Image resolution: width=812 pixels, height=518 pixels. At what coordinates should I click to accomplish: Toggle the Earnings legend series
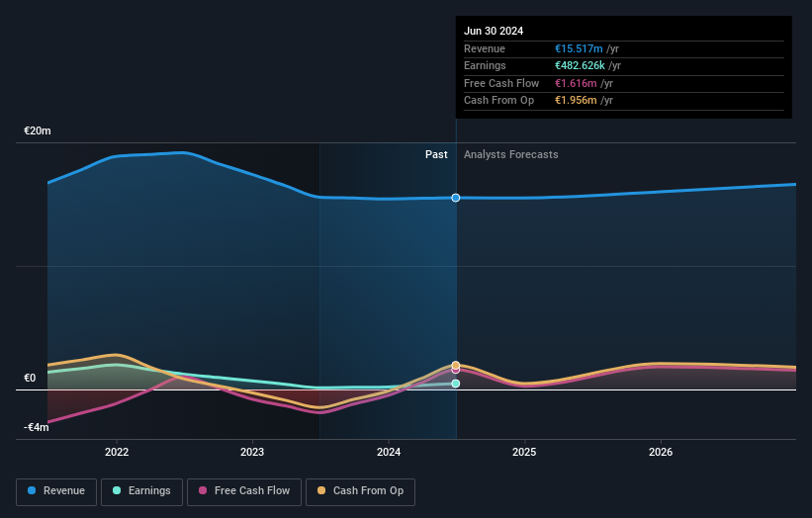(141, 491)
